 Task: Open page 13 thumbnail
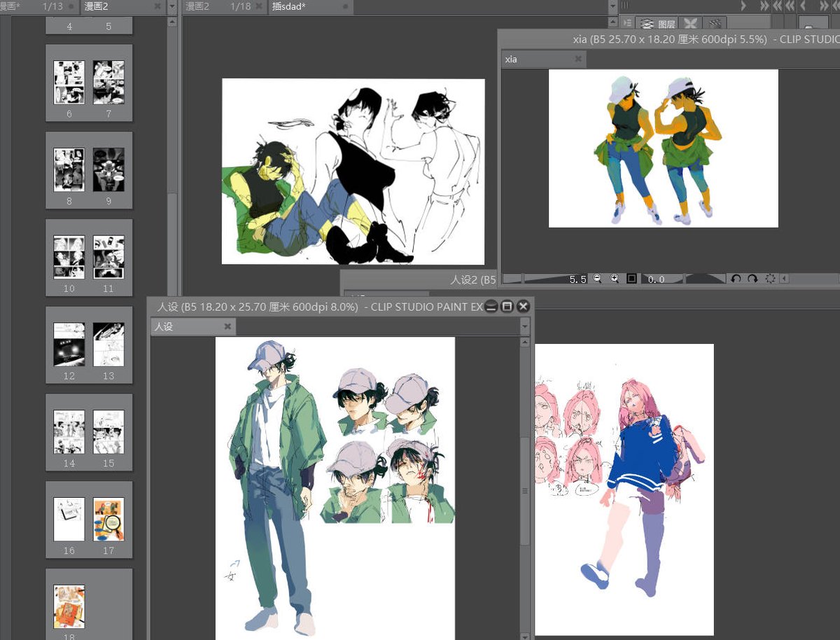pyautogui.click(x=108, y=345)
